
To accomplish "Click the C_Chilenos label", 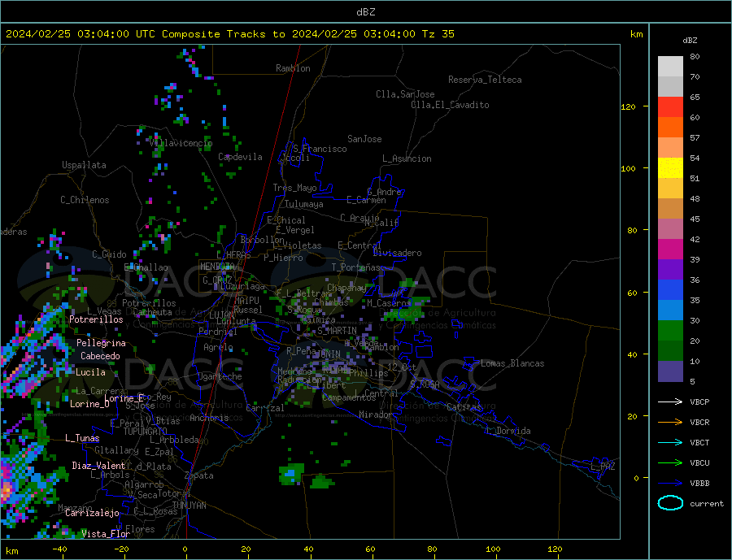I will click(x=85, y=200).
